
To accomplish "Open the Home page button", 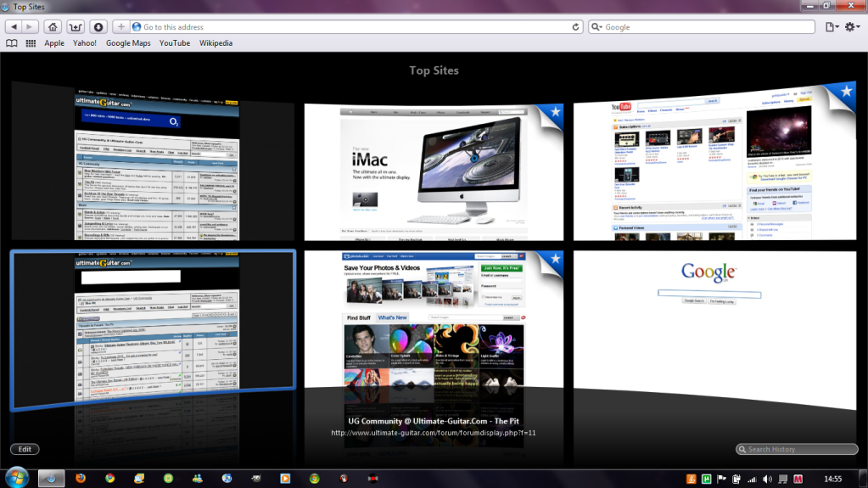I will click(53, 26).
